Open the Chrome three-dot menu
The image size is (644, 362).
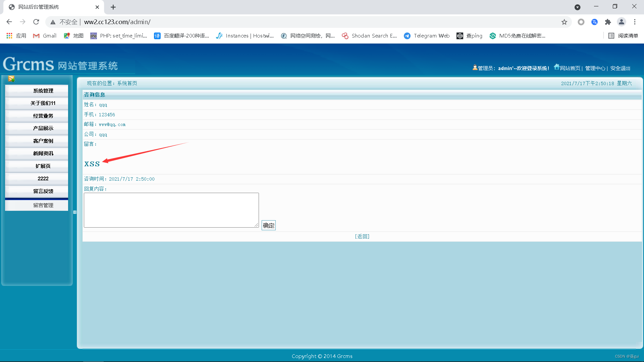pos(635,22)
